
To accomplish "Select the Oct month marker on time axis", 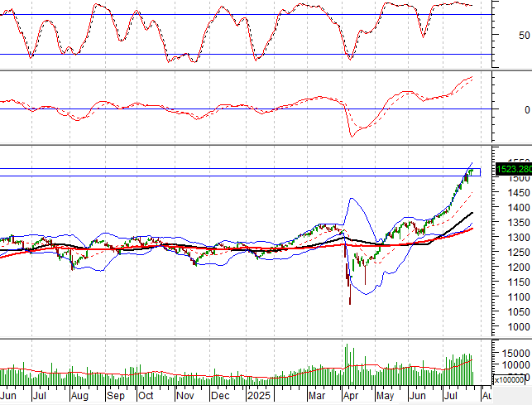I will coord(145,397).
